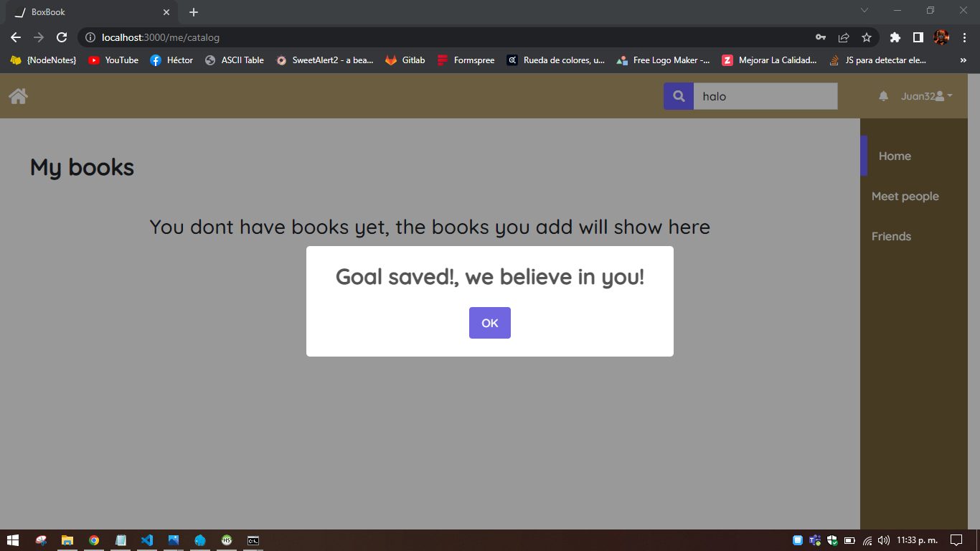Go forward in browser history
Screen dimensions: 980x551
coord(39,37)
